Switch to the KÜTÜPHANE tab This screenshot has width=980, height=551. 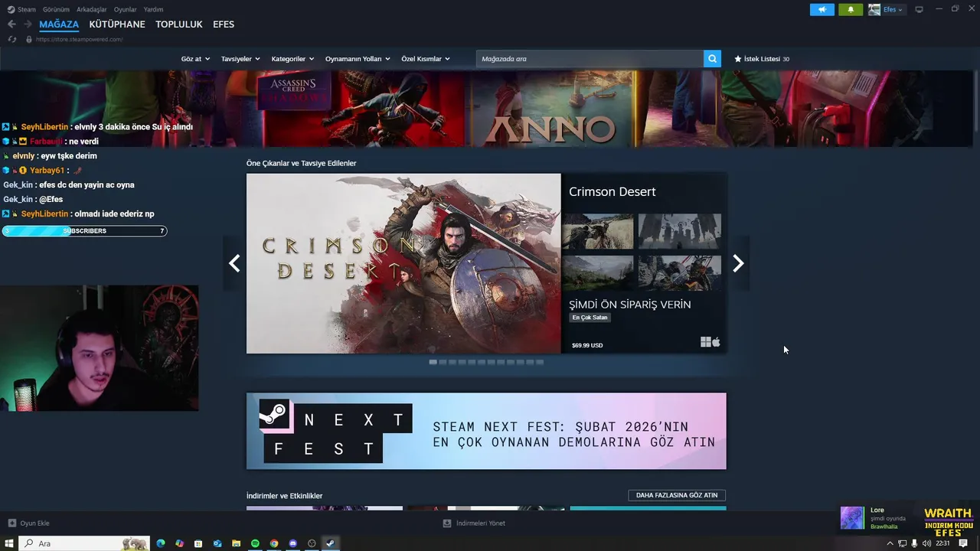117,24
